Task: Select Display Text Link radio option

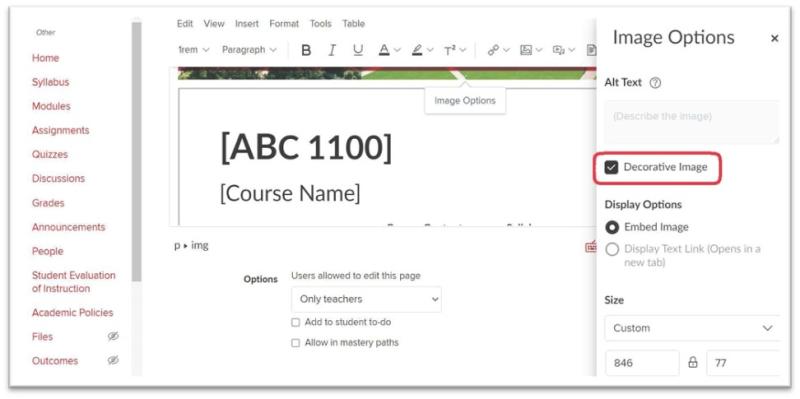Action: pos(612,250)
